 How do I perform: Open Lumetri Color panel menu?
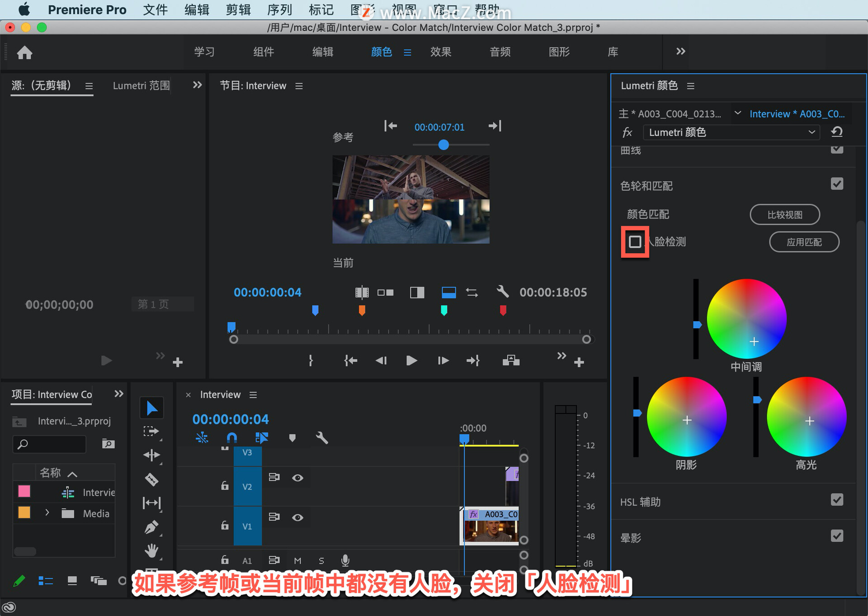point(690,86)
